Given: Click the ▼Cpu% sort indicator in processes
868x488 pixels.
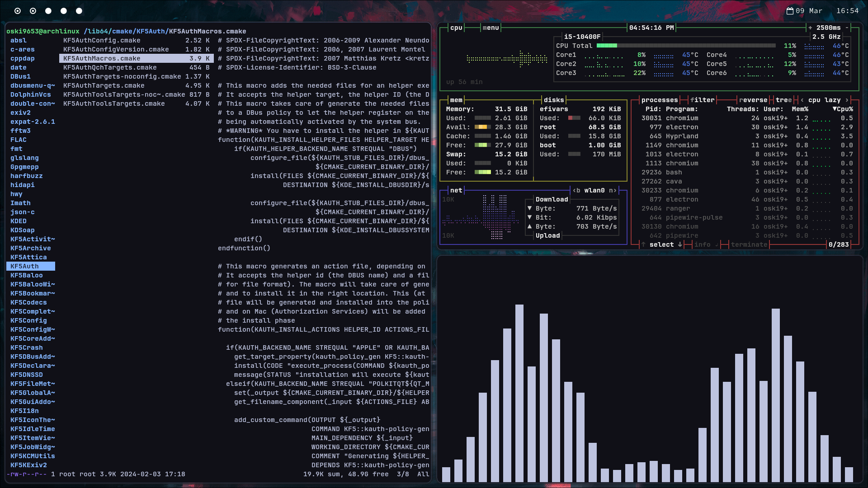Looking at the screenshot, I should click(x=842, y=108).
